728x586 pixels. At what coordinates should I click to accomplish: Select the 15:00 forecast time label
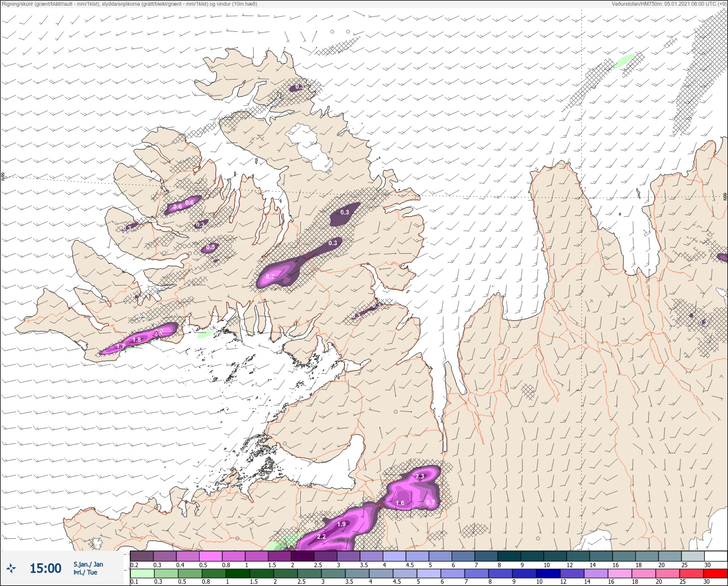point(45,568)
